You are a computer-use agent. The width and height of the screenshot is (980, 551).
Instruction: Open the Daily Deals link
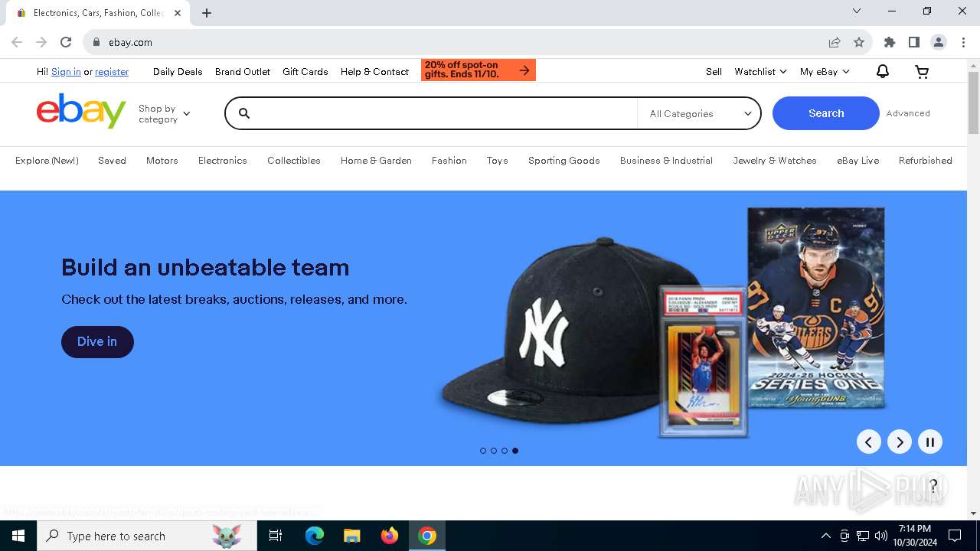pyautogui.click(x=178, y=71)
